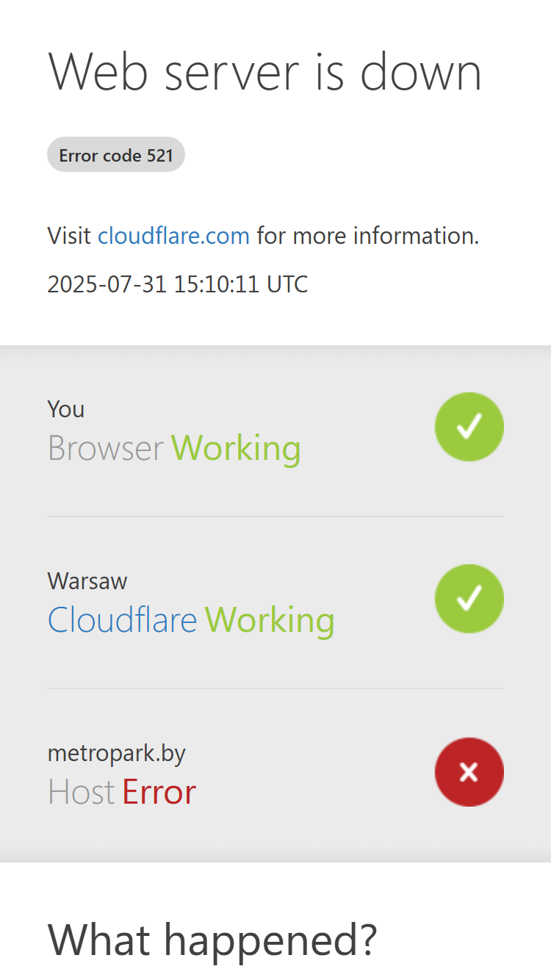Click the Cloudflare link in Warsaw row
The width and height of the screenshot is (551, 980).
click(x=123, y=620)
